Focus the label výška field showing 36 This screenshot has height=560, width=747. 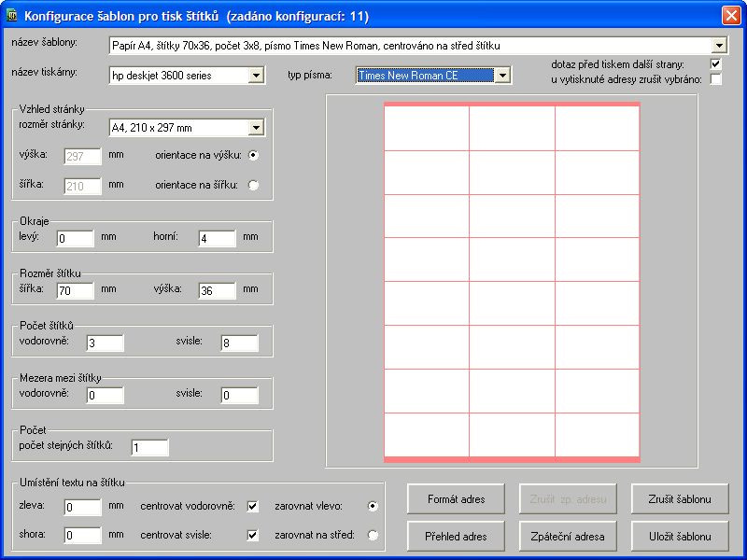coord(217,290)
